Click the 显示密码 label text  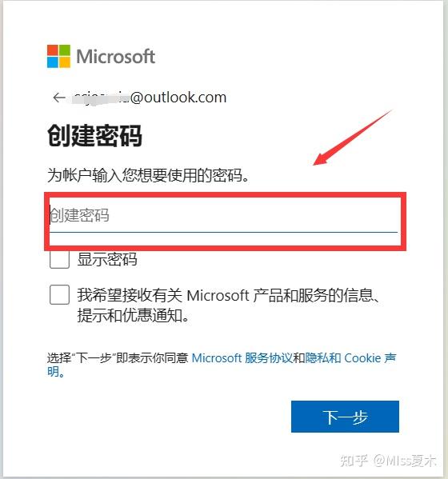[x=107, y=259]
